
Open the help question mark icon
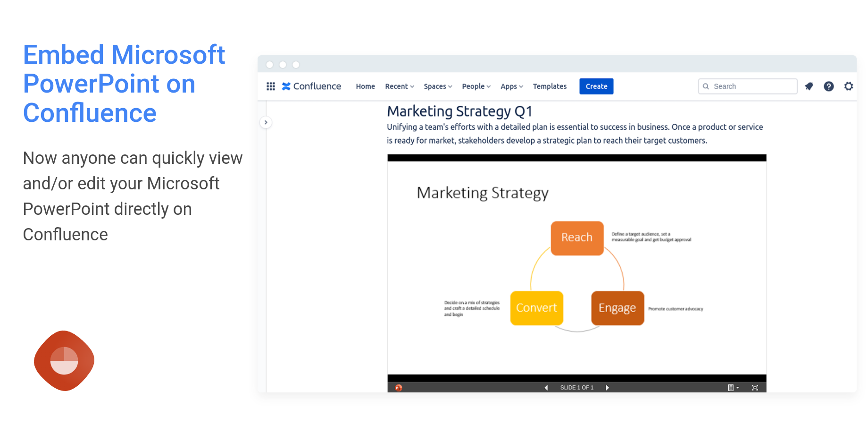pos(829,86)
